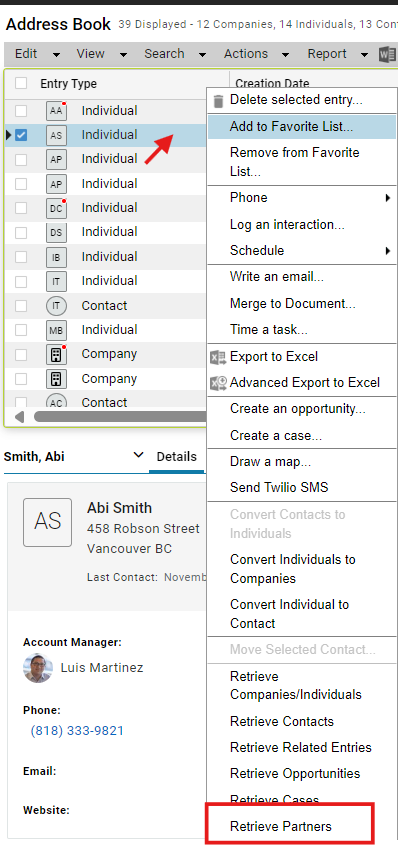Uncheck the selected AS Individual checkbox
The height and width of the screenshot is (845, 398).
[21, 135]
